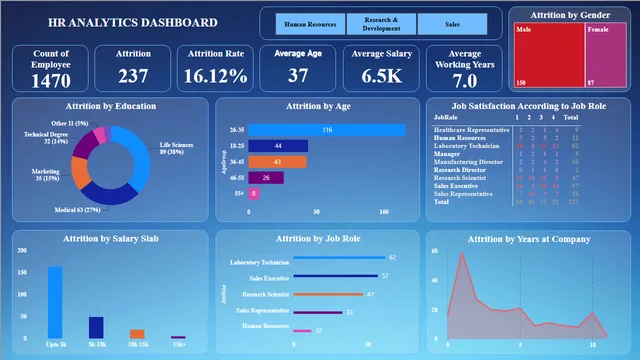Click the Total row label in table
Viewport: 640px width, 360px height.
(x=441, y=202)
